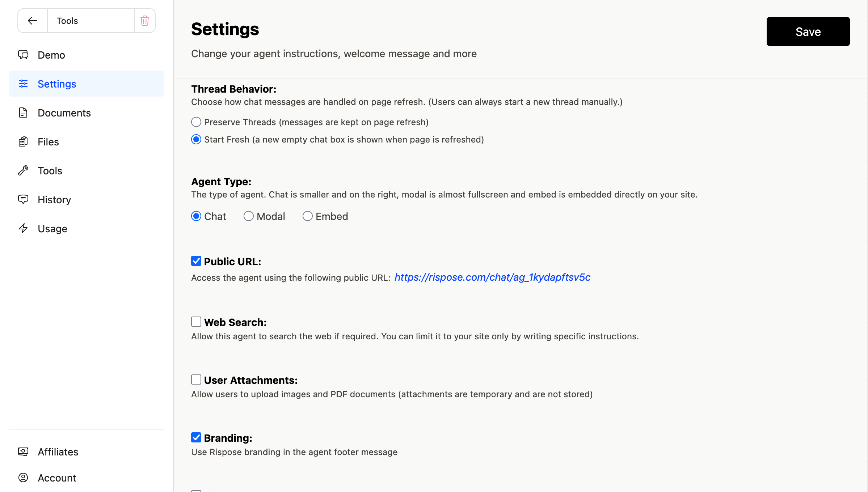The width and height of the screenshot is (868, 492).
Task: Uncheck the Branding checkbox
Action: pos(196,437)
